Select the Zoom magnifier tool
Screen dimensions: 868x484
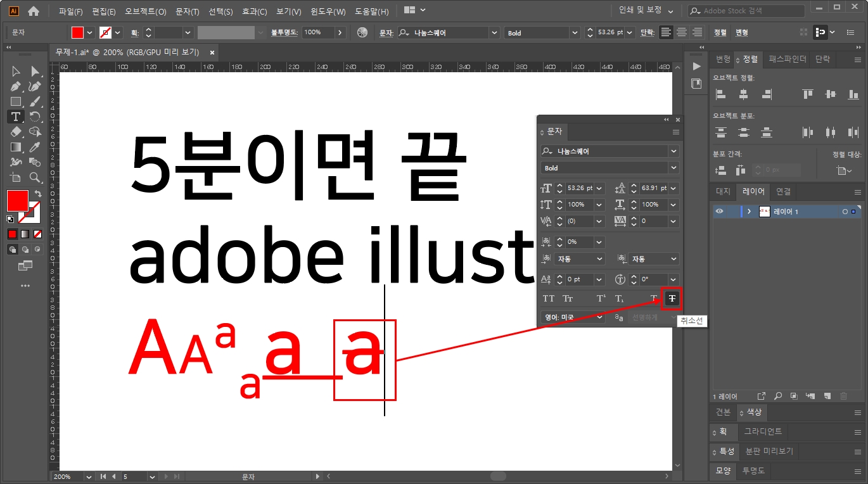[35, 177]
